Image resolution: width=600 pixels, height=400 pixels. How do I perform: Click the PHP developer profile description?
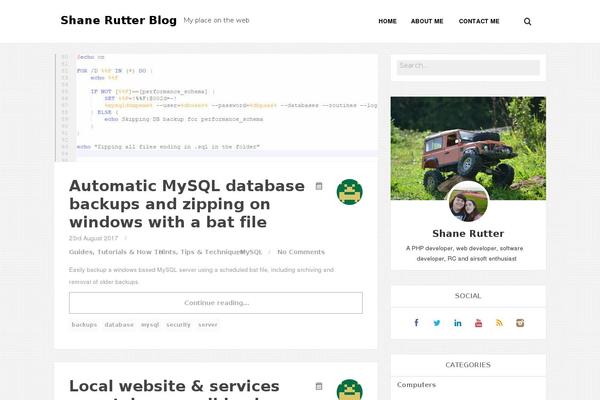click(x=466, y=253)
